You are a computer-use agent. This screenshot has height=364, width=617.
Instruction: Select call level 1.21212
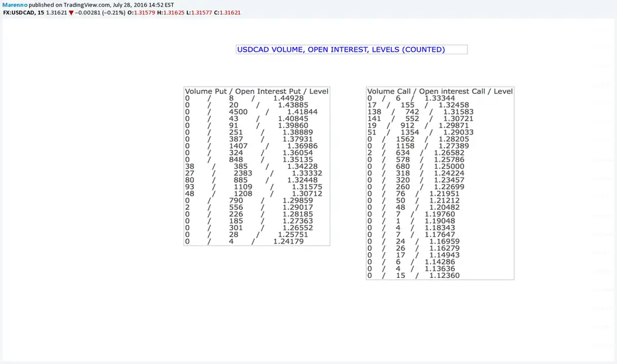(x=444, y=201)
